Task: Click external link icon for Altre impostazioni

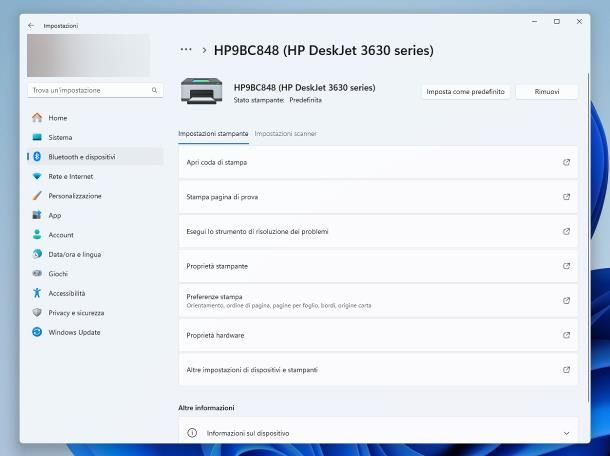Action: tap(566, 370)
